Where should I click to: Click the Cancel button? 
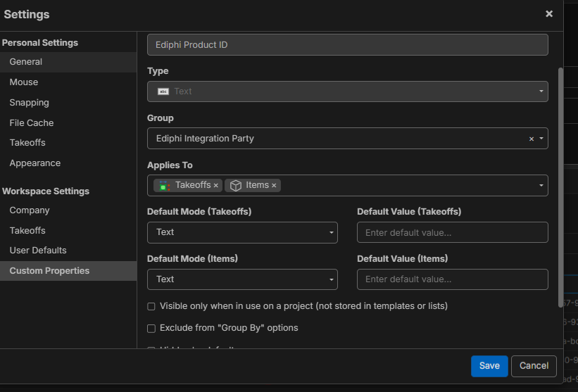(x=534, y=366)
